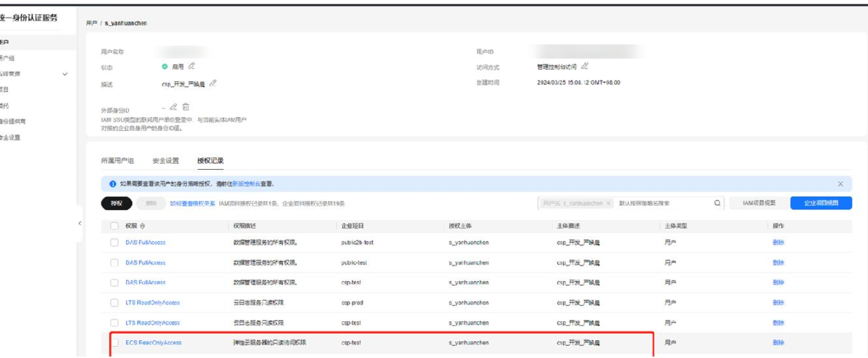Edit the description csp_开发 with pencil icon
The width and height of the screenshot is (868, 358).
213,83
